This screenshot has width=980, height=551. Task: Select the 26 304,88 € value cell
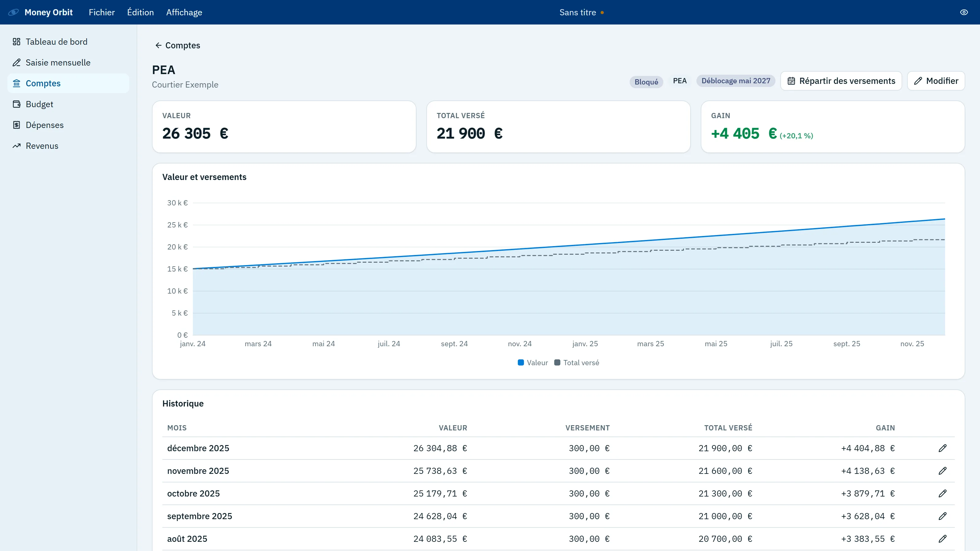pos(440,448)
